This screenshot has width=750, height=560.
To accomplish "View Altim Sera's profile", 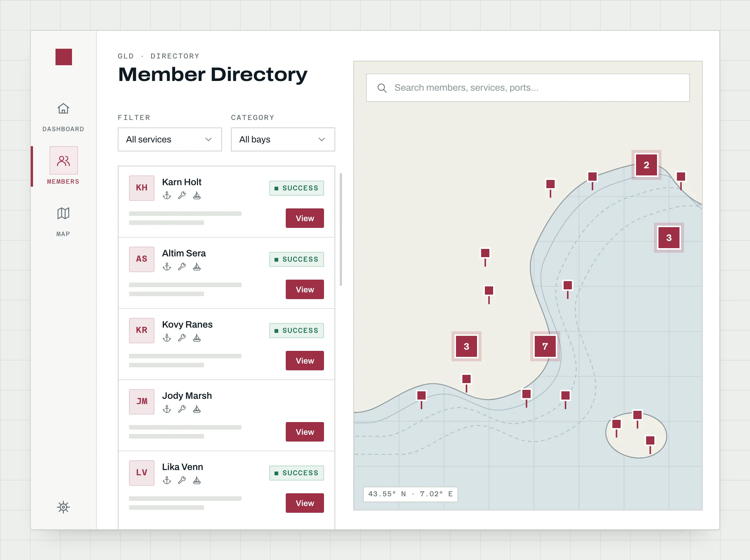I will click(x=305, y=289).
